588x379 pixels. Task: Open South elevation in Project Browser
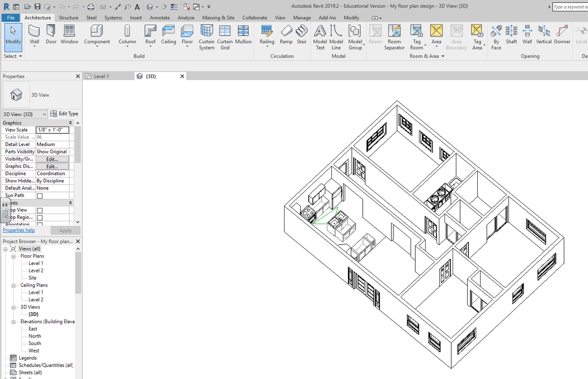click(35, 343)
